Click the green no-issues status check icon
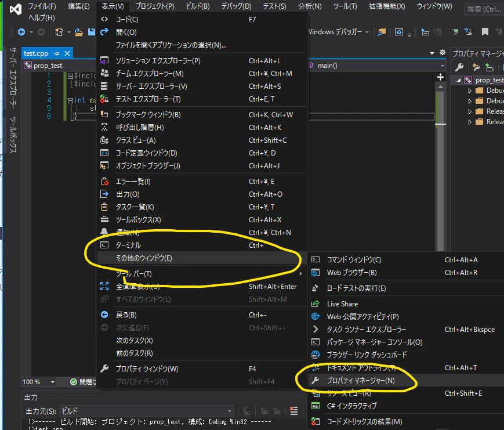Image resolution: width=504 pixels, height=430 pixels. point(74,382)
